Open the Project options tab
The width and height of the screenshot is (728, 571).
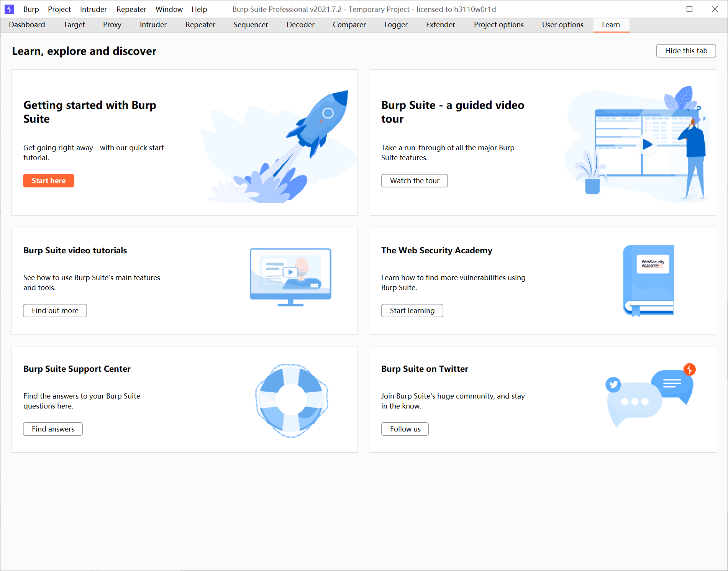[499, 25]
